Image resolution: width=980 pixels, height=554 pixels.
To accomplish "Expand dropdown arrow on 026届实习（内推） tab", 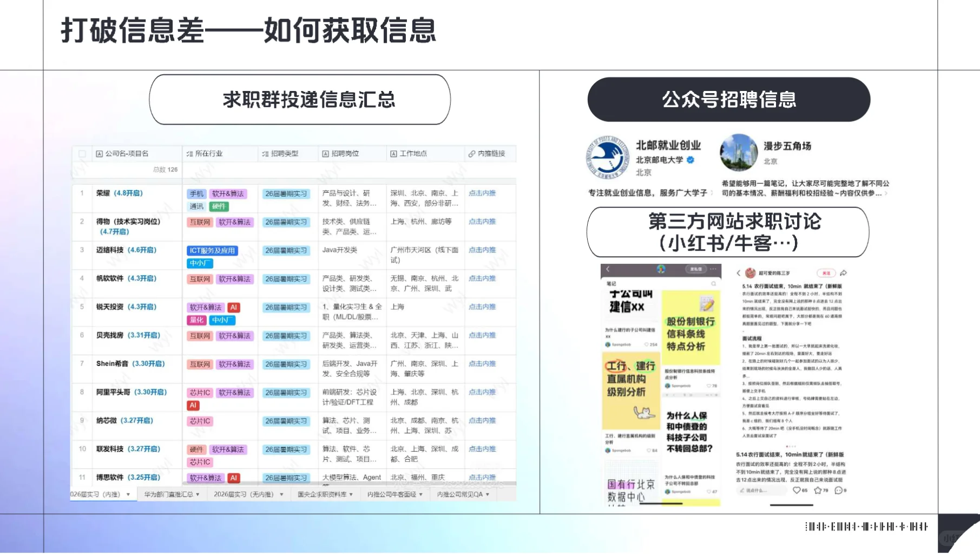I will click(128, 494).
